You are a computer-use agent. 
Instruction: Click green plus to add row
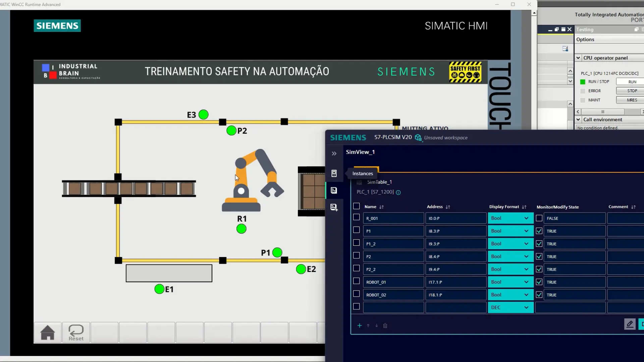(x=360, y=325)
